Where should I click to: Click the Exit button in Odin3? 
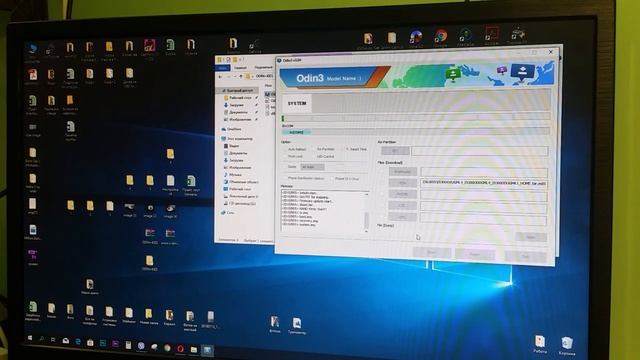tap(526, 256)
